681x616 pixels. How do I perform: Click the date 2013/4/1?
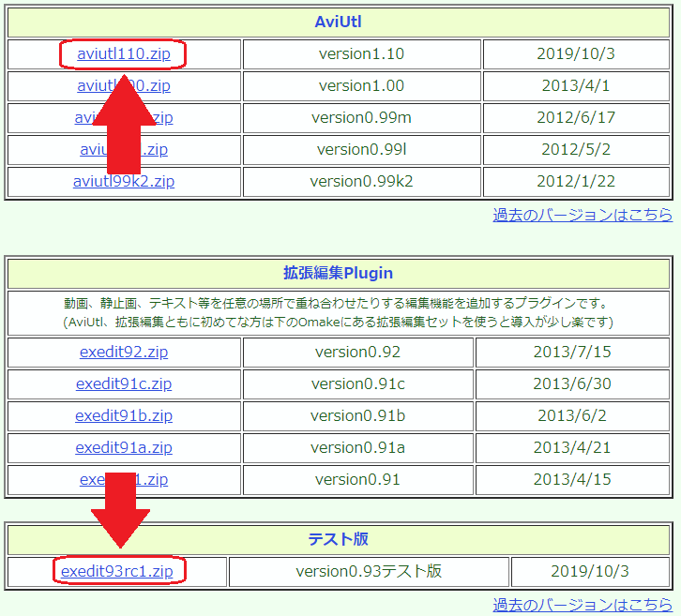576,86
